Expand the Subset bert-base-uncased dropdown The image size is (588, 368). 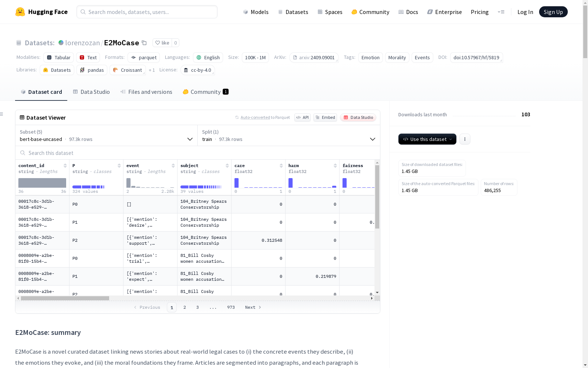point(107,135)
